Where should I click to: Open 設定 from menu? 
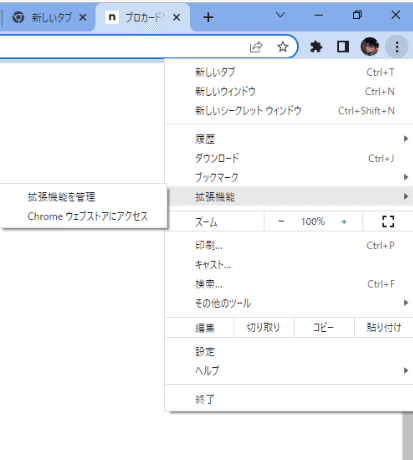pos(289,352)
